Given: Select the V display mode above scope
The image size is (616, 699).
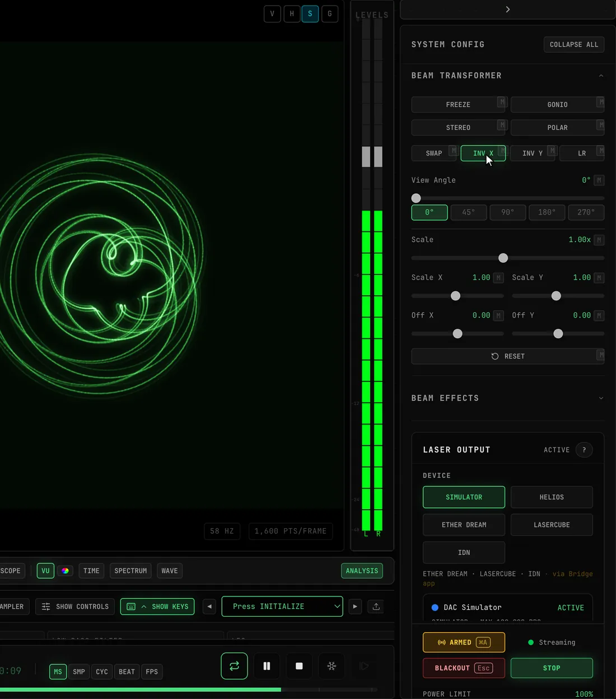Looking at the screenshot, I should coord(272,13).
